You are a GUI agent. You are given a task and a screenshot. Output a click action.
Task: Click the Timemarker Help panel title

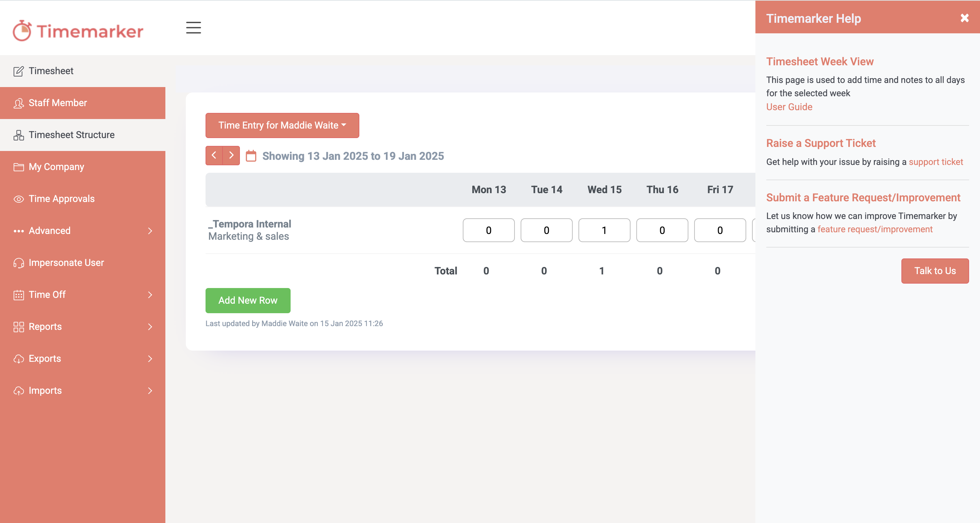(813, 18)
